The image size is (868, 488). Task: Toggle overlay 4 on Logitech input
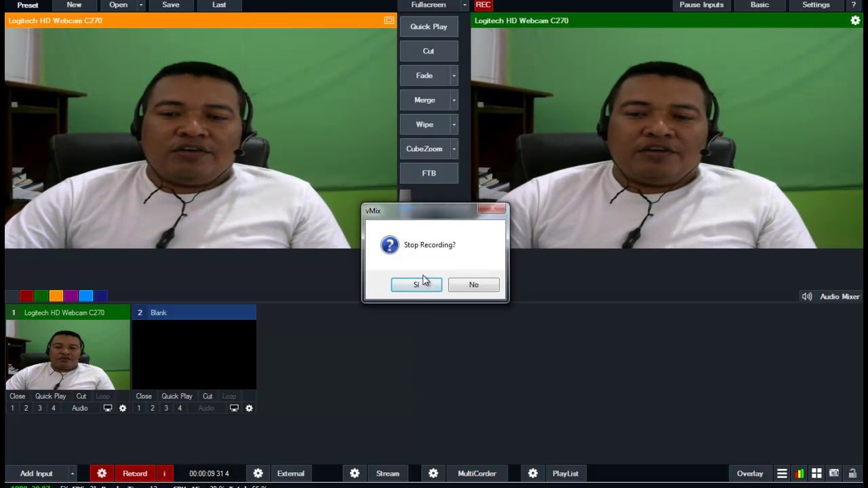click(x=53, y=408)
